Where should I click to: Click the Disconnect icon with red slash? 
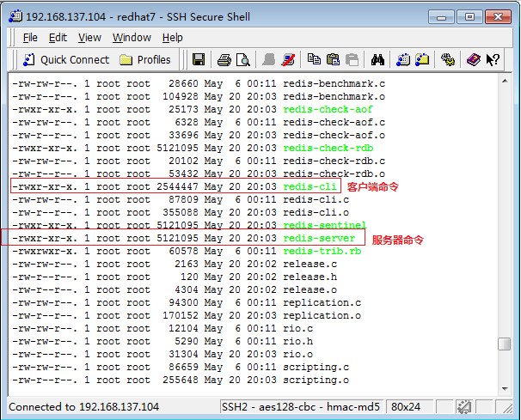pos(288,60)
